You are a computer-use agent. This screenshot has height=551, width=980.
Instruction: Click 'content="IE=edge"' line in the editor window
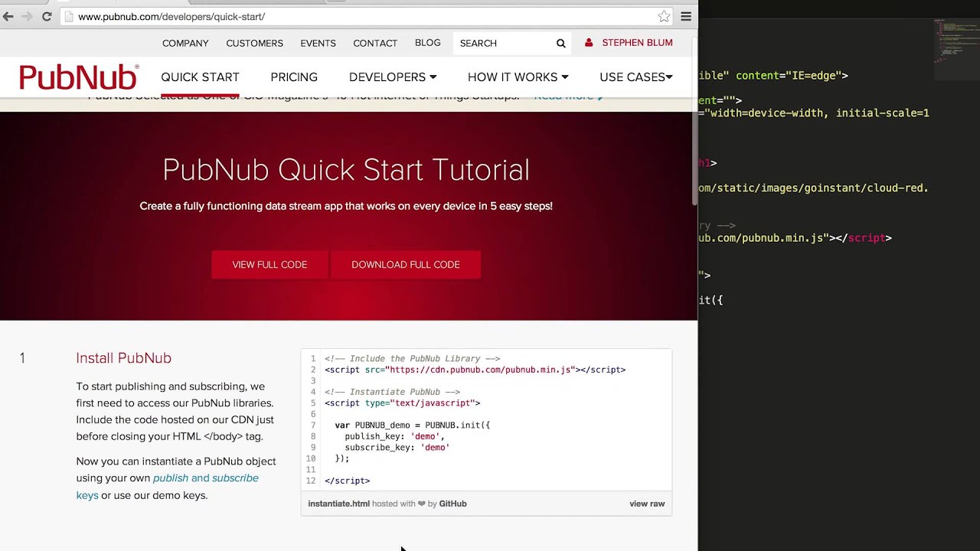pyautogui.click(x=773, y=76)
